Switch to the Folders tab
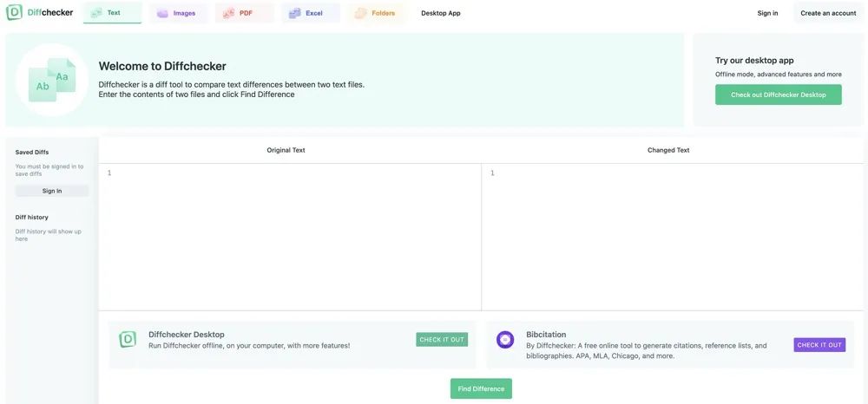The image size is (868, 404). tap(377, 13)
